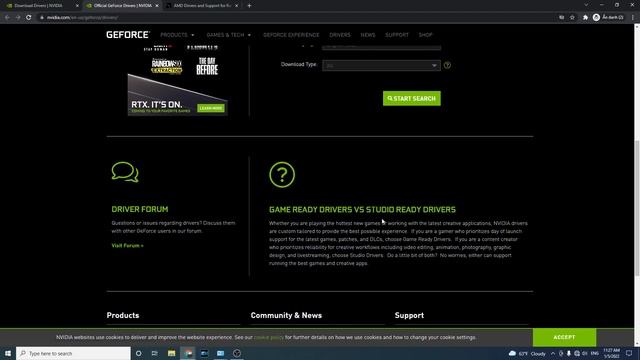Click Game Ready vs Studio Ready heading
The image size is (640, 360).
click(362, 209)
